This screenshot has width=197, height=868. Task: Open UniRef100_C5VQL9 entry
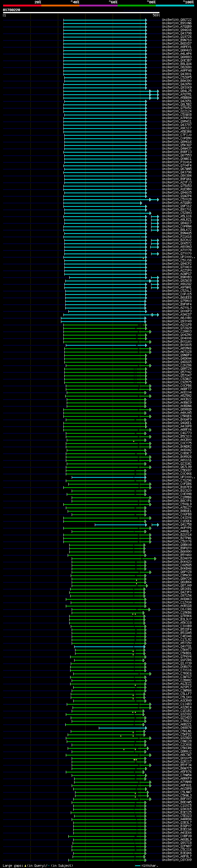177,504
